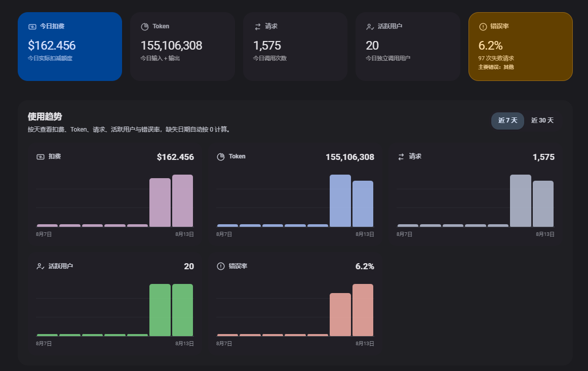This screenshot has width=588, height=371.
Task: Open the blue 今日扣费 summary card
Action: pyautogui.click(x=70, y=47)
